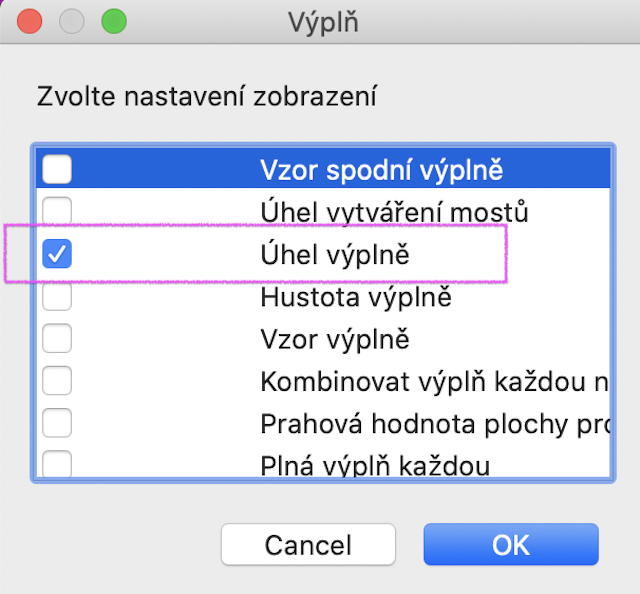The image size is (640, 594).
Task: Confirm the dialog with OK
Action: click(510, 545)
